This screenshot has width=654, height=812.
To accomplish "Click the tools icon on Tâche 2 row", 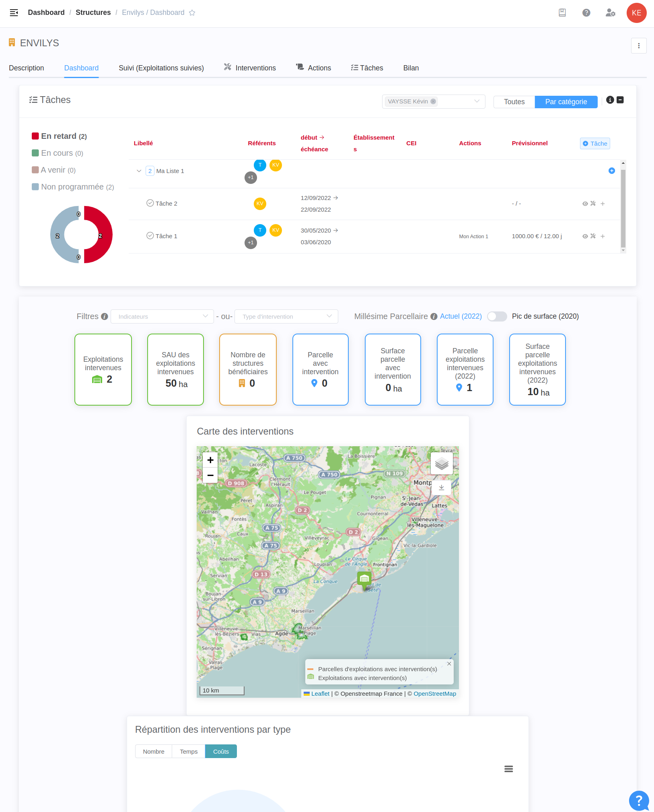I will 592,204.
